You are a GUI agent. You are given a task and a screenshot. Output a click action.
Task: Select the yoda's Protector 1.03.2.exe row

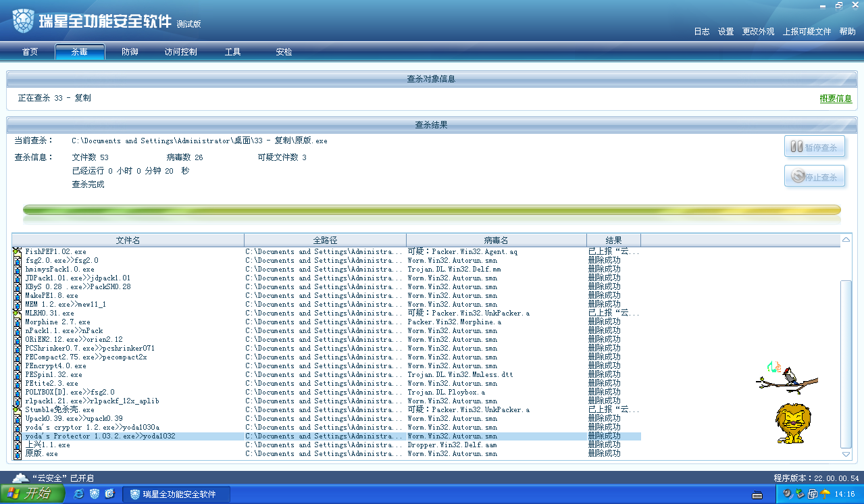coord(326,436)
